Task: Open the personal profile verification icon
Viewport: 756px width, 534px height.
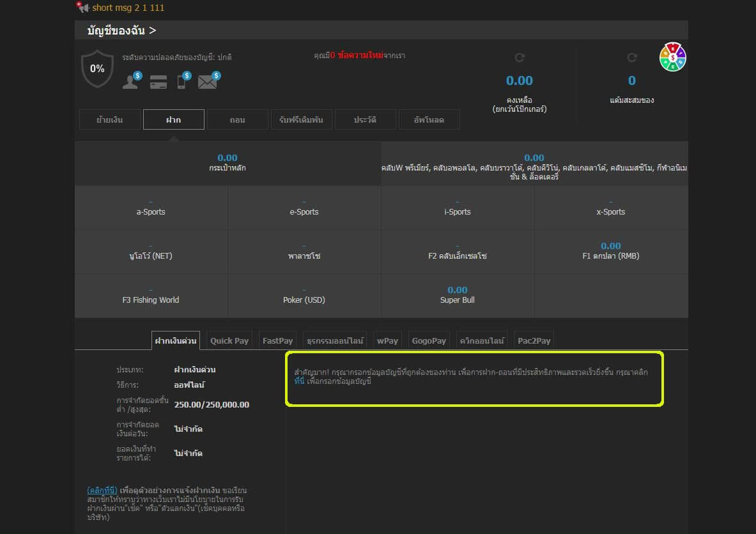Action: tap(132, 80)
